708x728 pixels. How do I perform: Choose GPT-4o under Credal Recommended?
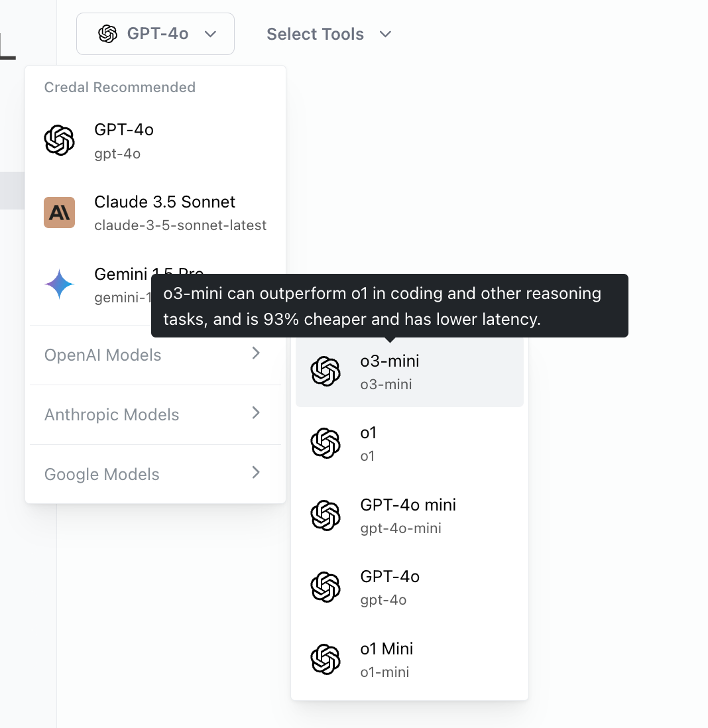[156, 140]
